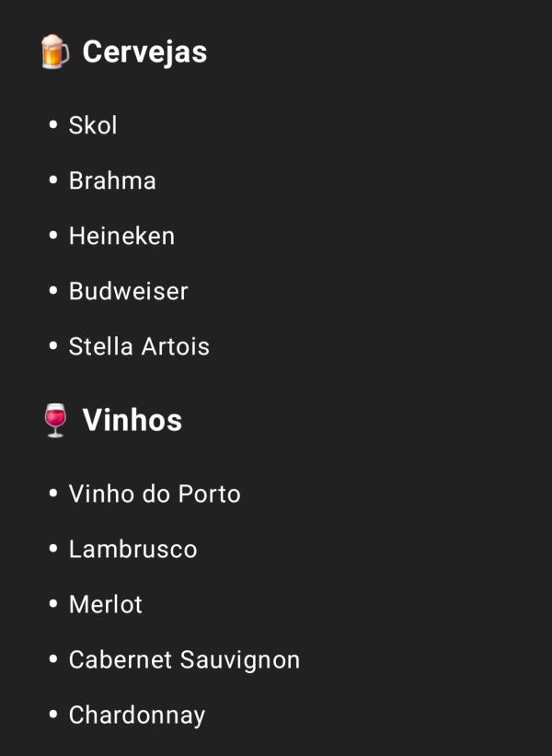Click the Lambrusco list item

click(133, 549)
